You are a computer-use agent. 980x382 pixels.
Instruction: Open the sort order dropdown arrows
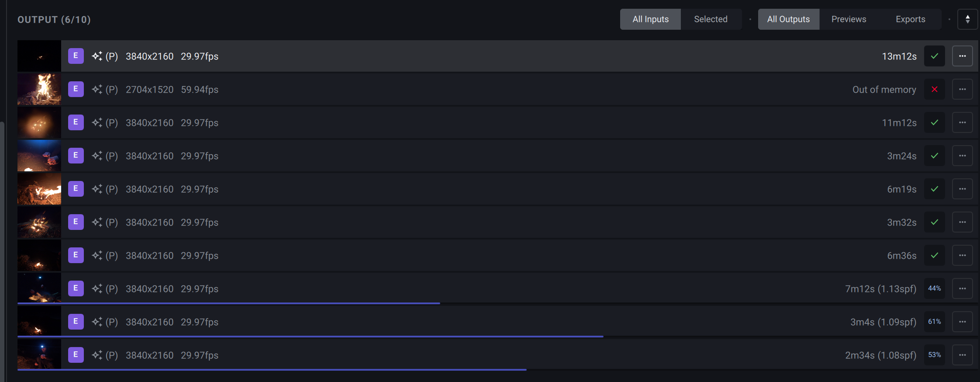pos(967,19)
